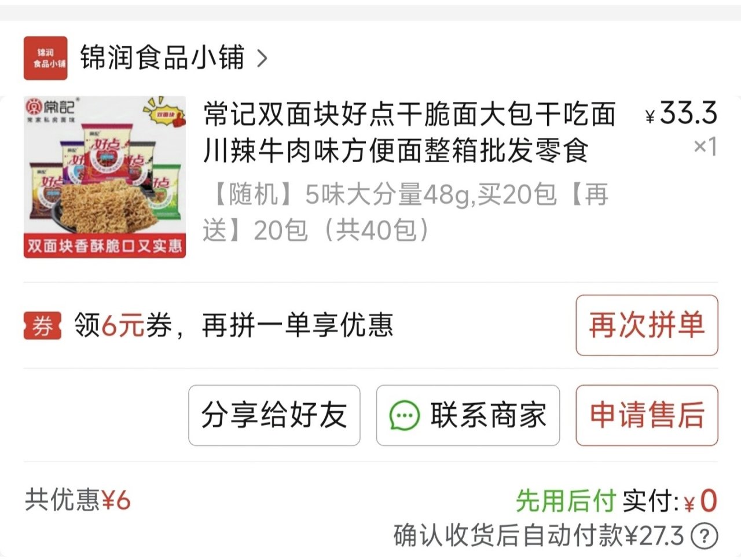Viewport: 741px width, 560px height.
Task: View the 共优惠¥6 discount details
Action: 78,500
